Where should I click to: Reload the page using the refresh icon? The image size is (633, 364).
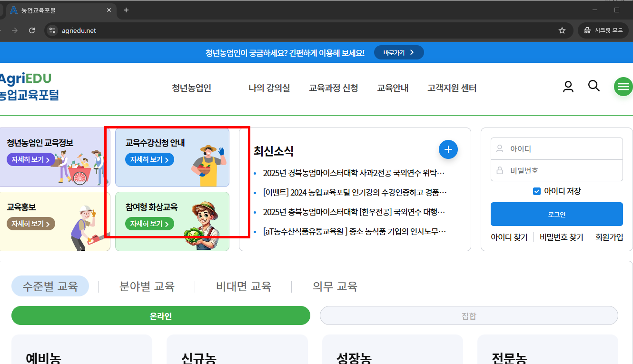coord(32,30)
